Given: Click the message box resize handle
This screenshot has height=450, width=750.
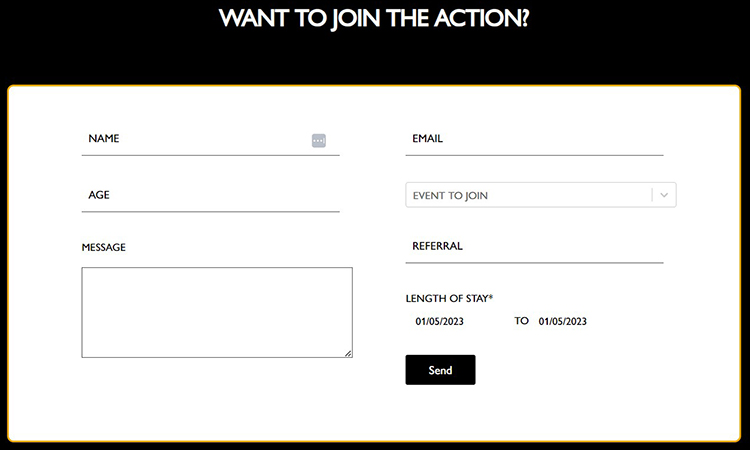Looking at the screenshot, I should [348, 353].
